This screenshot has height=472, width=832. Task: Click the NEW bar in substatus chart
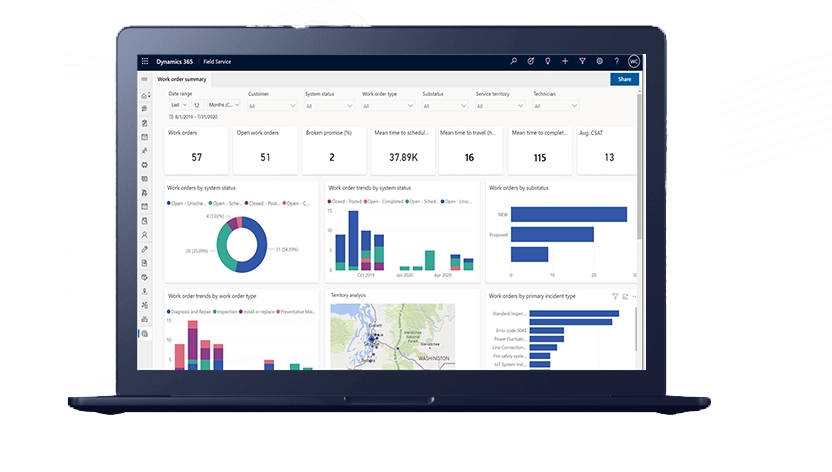tap(569, 214)
